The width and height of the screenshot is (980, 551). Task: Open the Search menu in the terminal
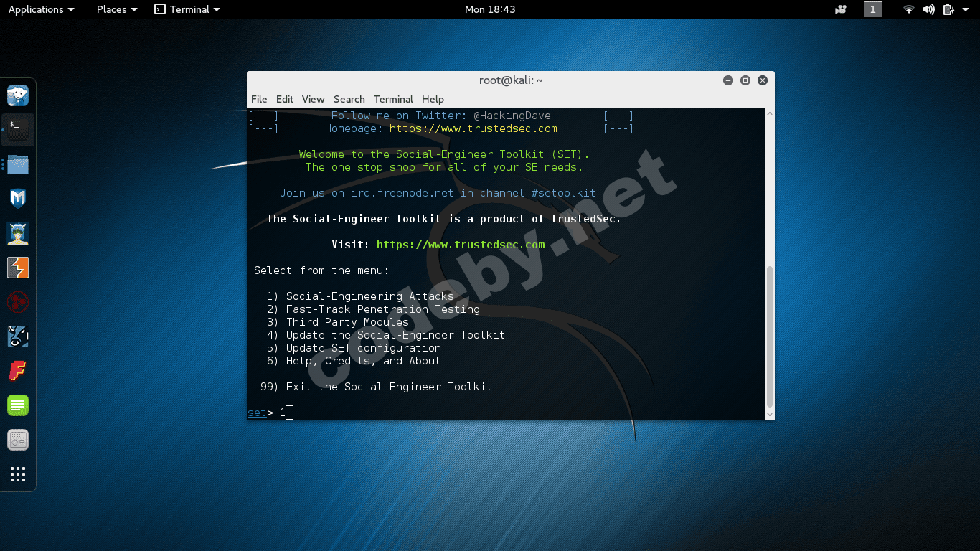click(x=349, y=99)
